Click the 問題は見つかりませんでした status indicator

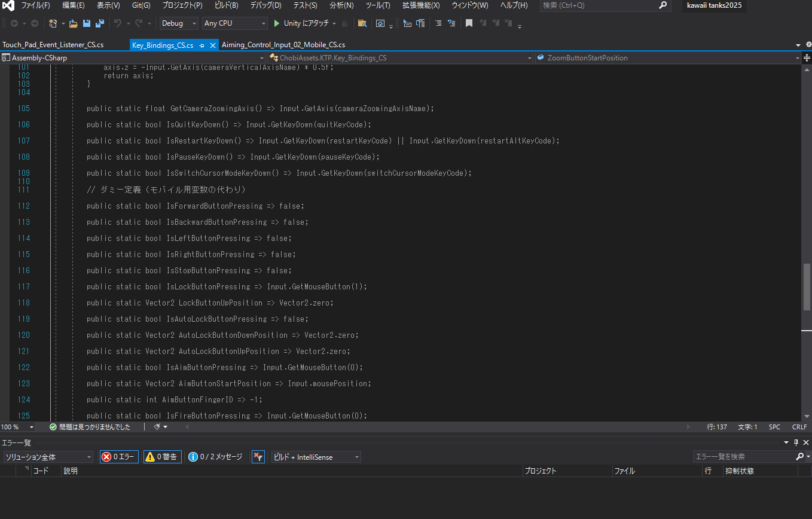90,427
